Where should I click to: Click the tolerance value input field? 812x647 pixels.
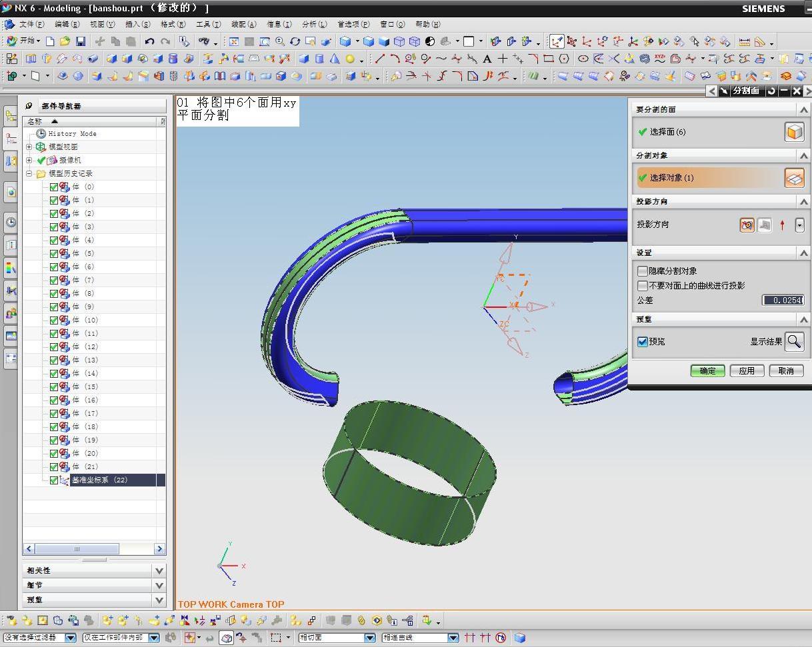pyautogui.click(x=783, y=300)
